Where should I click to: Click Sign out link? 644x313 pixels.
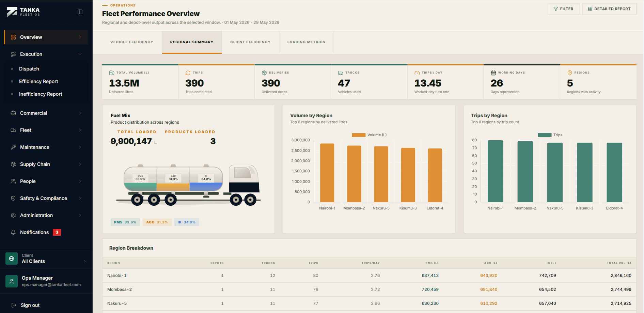30,305
